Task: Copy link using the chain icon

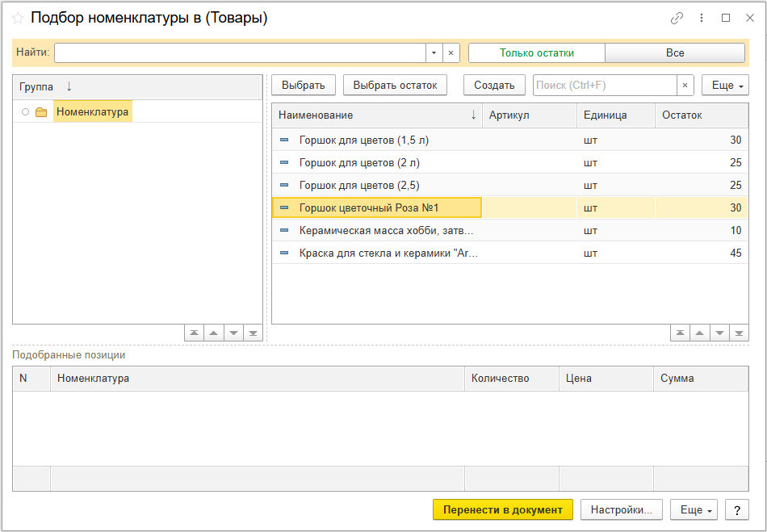Action: click(677, 18)
